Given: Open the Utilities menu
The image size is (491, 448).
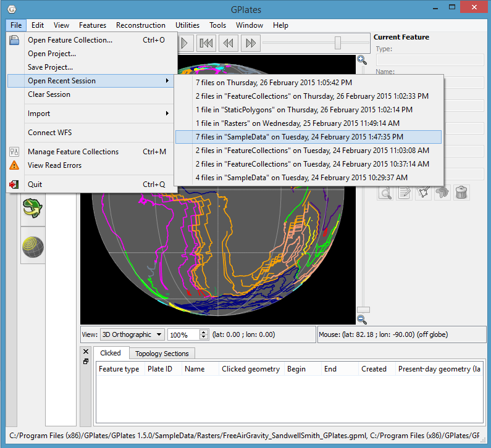Looking at the screenshot, I should 187,25.
